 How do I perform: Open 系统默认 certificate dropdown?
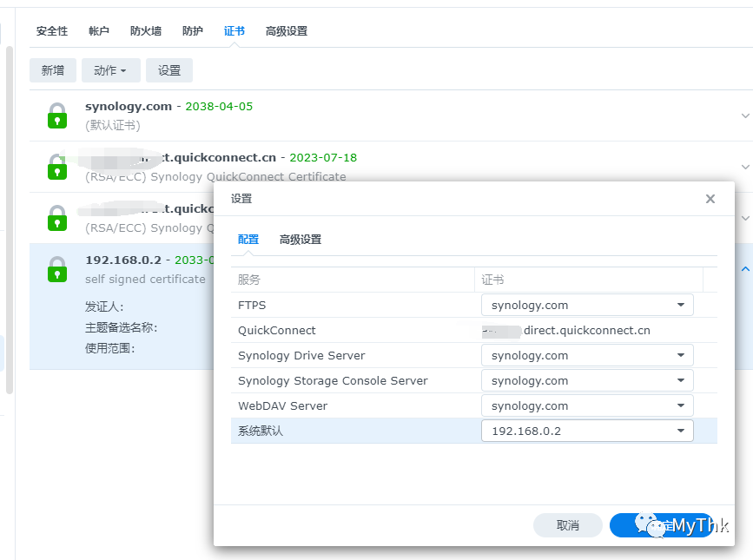(x=587, y=431)
